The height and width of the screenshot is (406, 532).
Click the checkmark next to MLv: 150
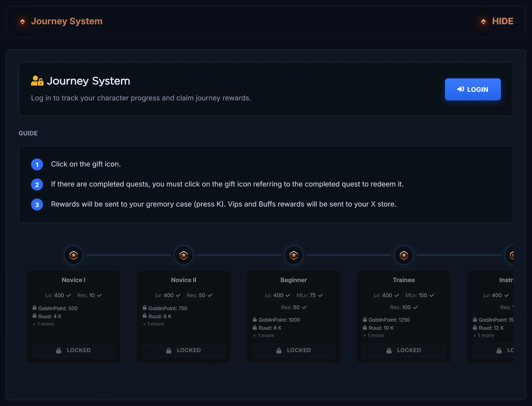click(x=432, y=295)
